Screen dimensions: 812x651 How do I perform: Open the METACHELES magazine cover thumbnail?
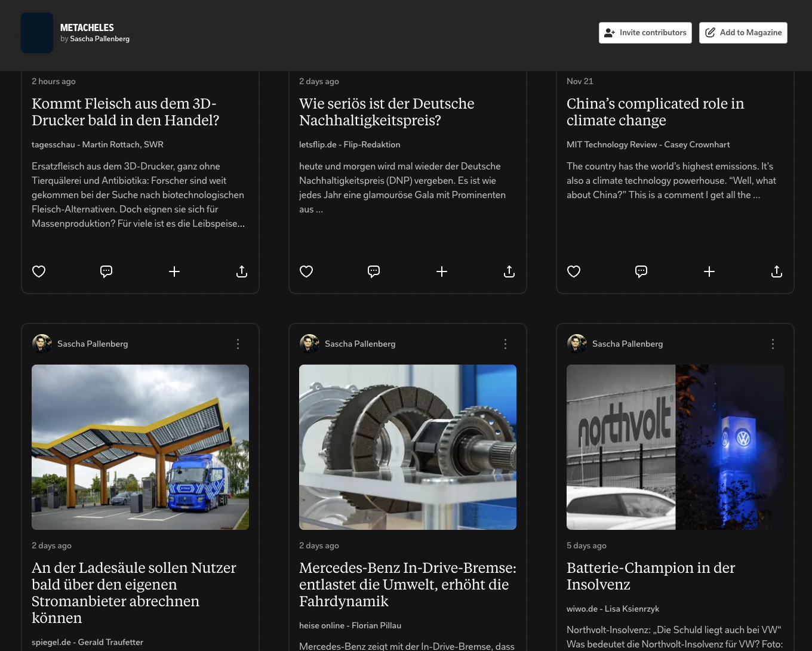tap(37, 33)
